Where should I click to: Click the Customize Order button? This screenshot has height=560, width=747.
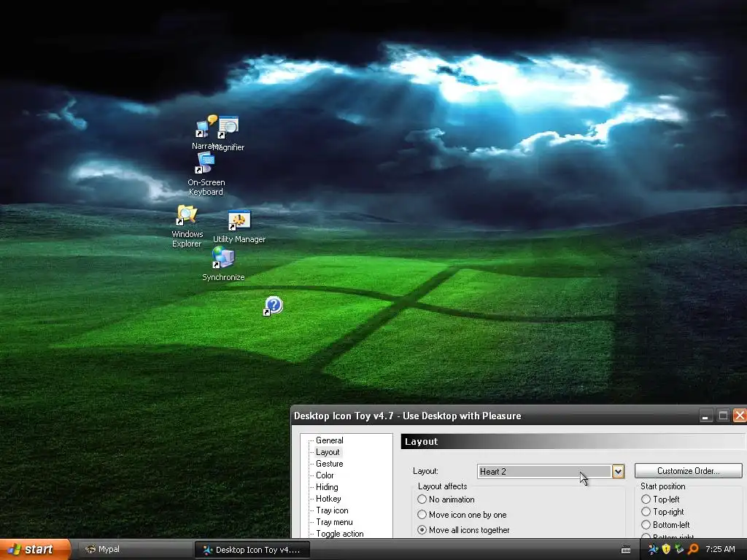coord(688,471)
